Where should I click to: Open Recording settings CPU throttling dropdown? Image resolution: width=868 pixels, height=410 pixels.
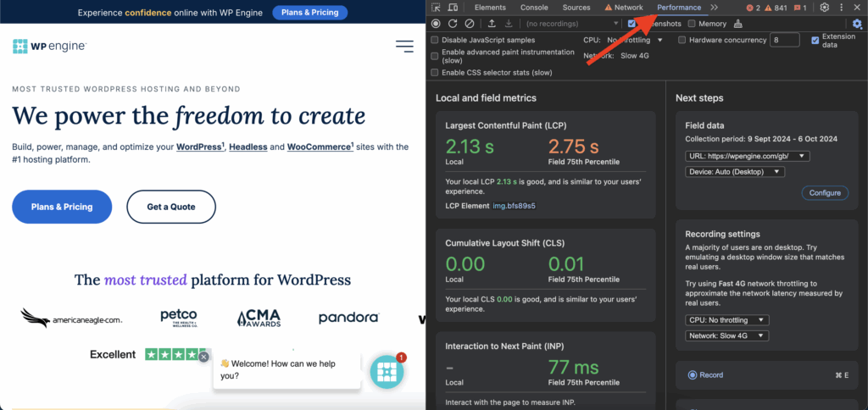coord(726,320)
